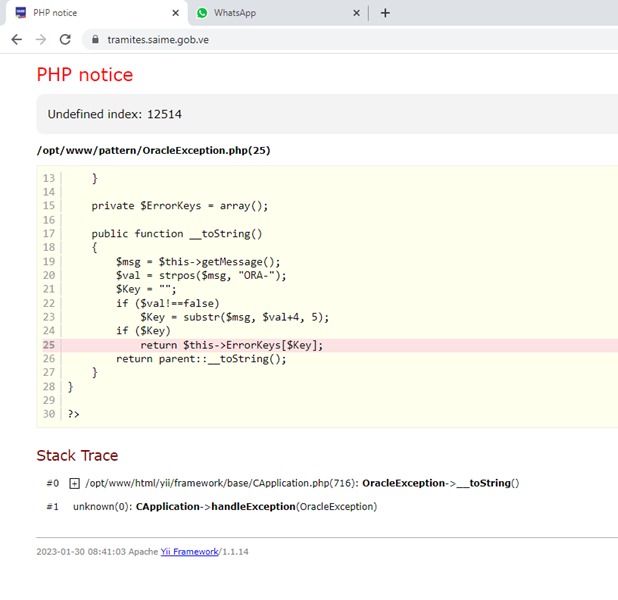Click the file path /opt/www/pattern/OracleException.php(25)

coord(154,150)
